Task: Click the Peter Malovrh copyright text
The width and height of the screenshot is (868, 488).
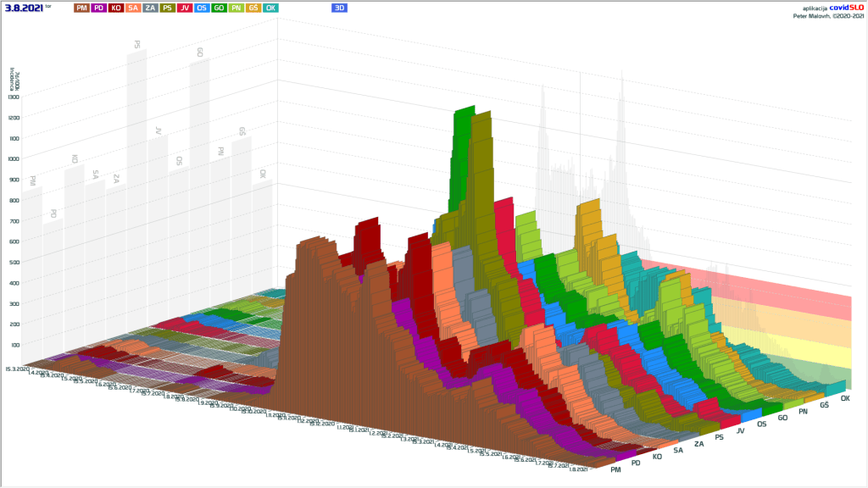Action: click(x=828, y=14)
